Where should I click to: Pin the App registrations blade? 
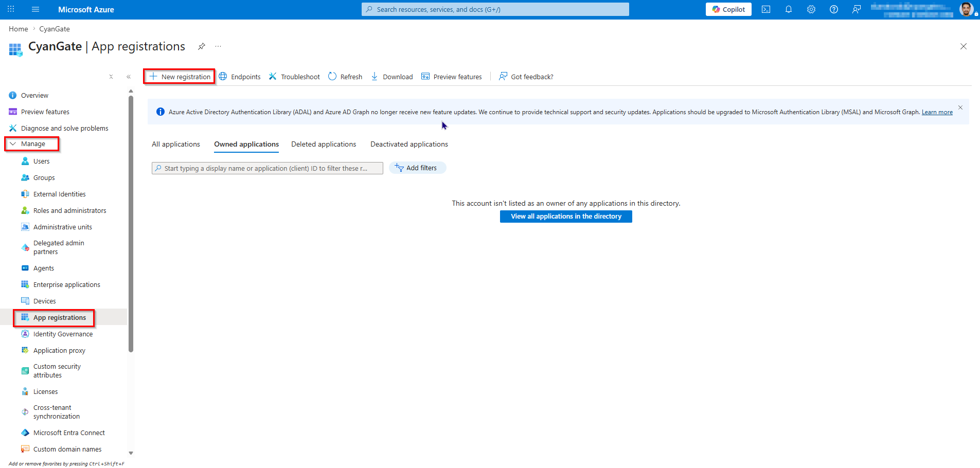point(202,46)
